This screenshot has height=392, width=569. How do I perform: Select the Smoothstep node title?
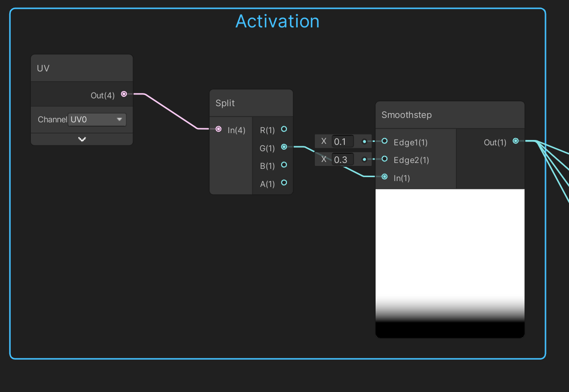(x=406, y=115)
